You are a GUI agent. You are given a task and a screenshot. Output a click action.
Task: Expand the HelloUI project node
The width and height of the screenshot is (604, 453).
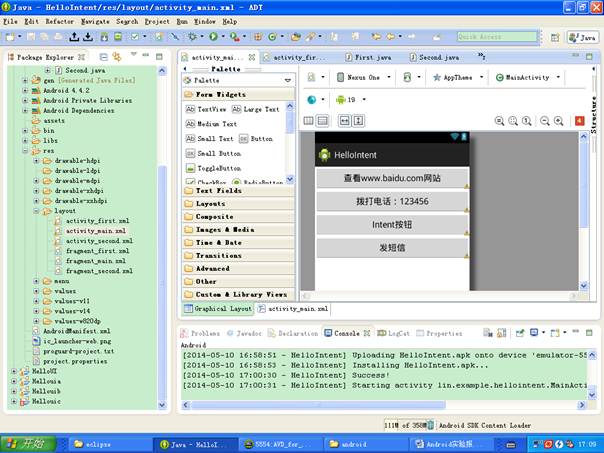(x=11, y=371)
